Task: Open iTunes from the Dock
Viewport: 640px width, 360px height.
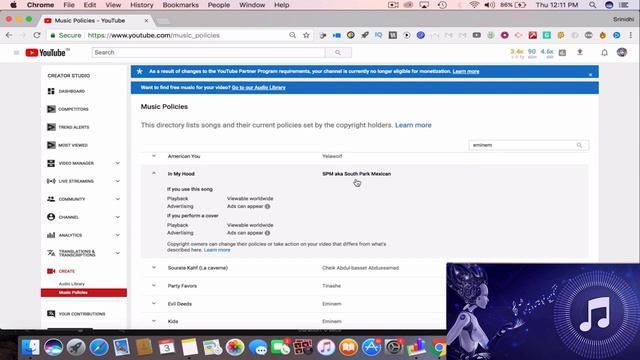Action: [325, 347]
